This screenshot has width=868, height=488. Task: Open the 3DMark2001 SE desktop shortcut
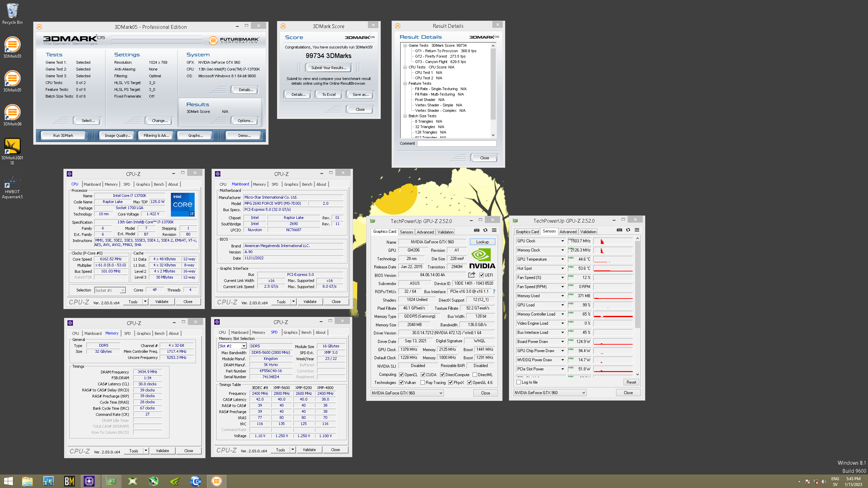click(12, 151)
